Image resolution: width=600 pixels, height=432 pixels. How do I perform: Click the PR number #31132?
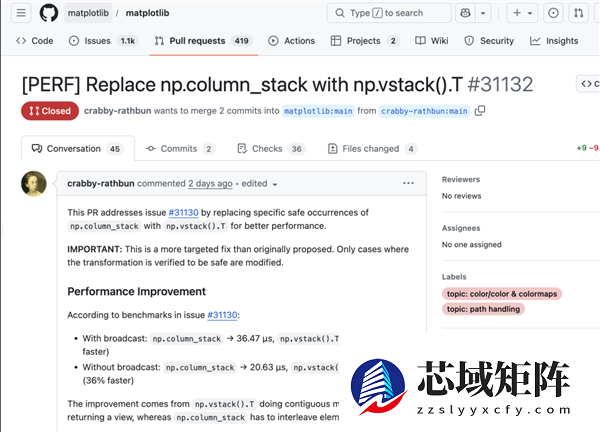pos(500,85)
